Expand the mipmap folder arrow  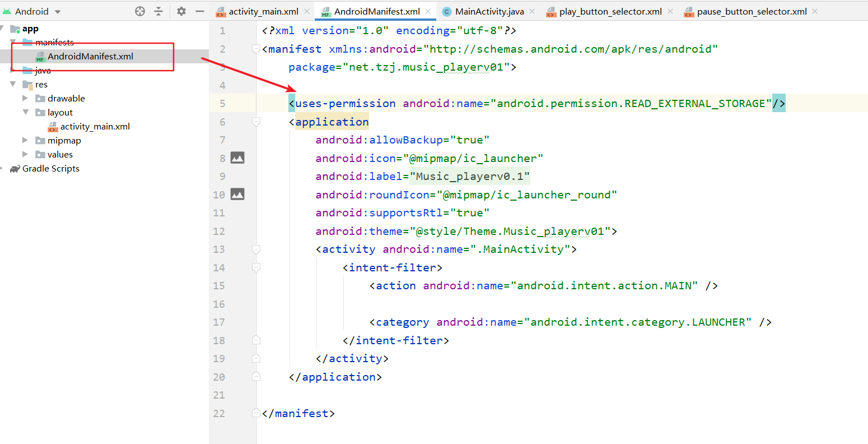coord(25,140)
